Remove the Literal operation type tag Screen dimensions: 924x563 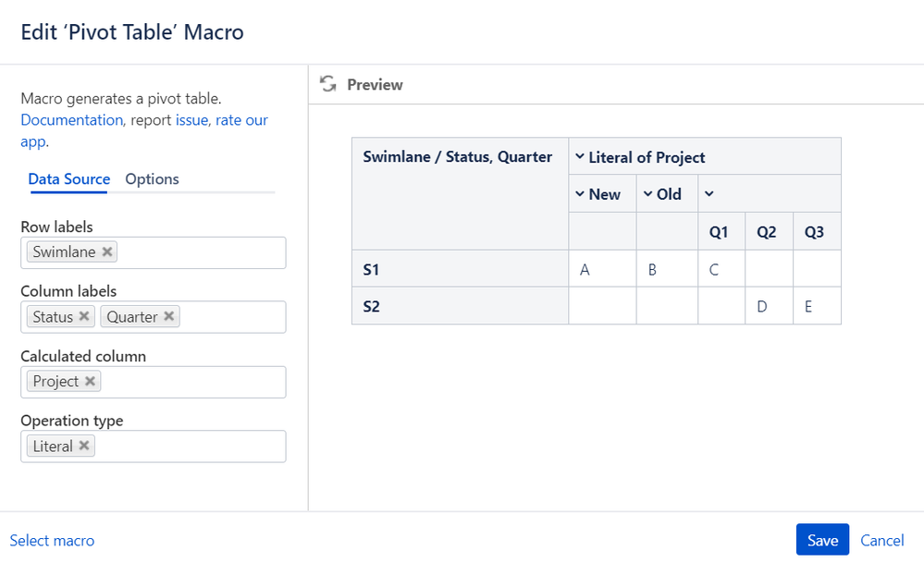click(x=84, y=446)
